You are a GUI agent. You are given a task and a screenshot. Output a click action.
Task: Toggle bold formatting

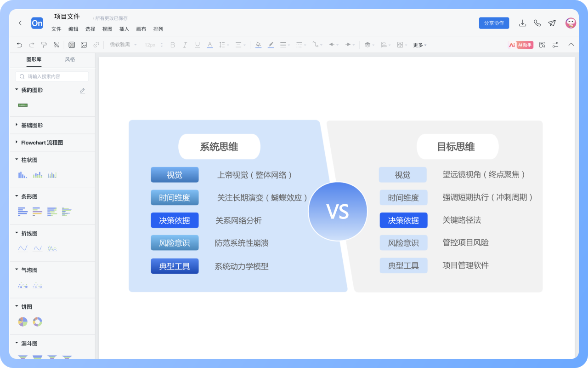click(172, 45)
